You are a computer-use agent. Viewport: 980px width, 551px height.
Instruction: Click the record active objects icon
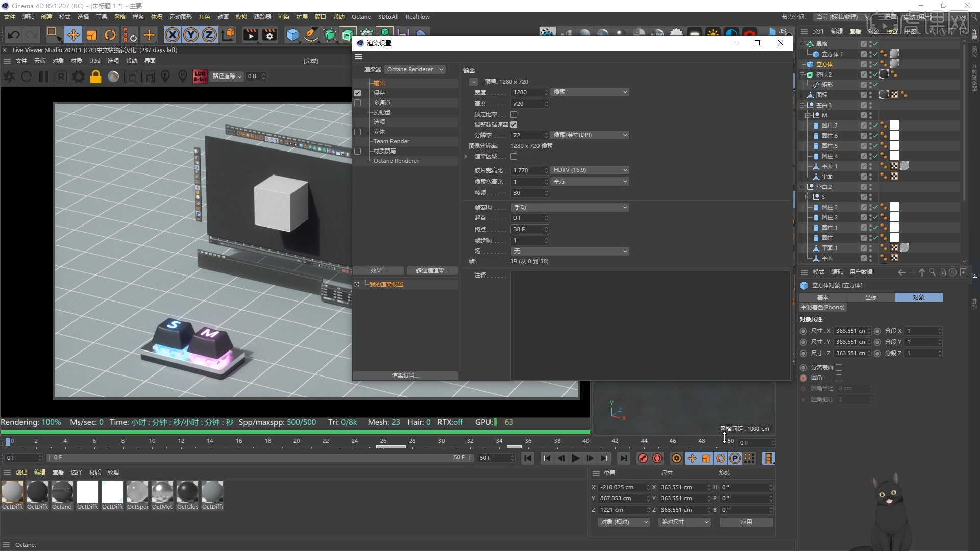click(x=643, y=458)
